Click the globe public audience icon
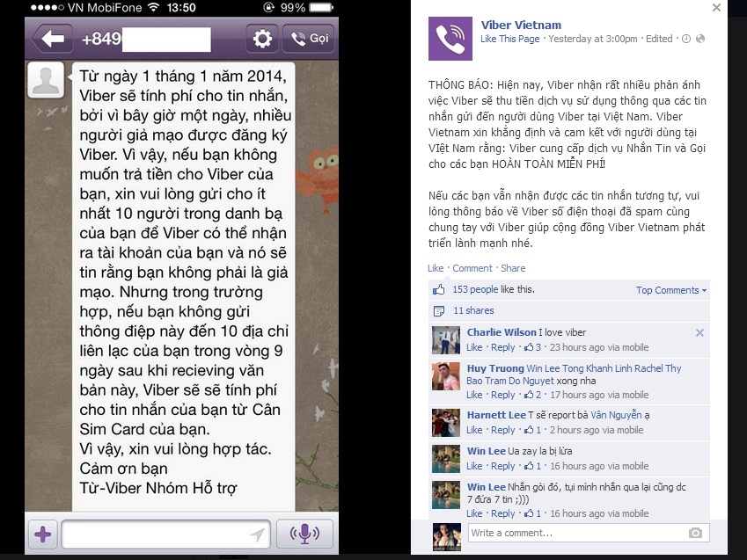 [700, 39]
